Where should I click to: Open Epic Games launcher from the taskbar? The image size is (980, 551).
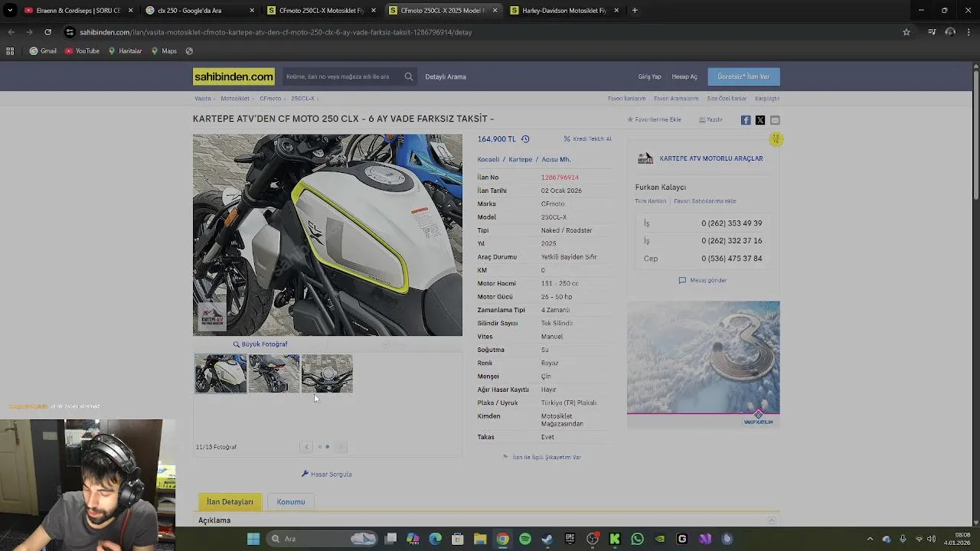pos(570,539)
